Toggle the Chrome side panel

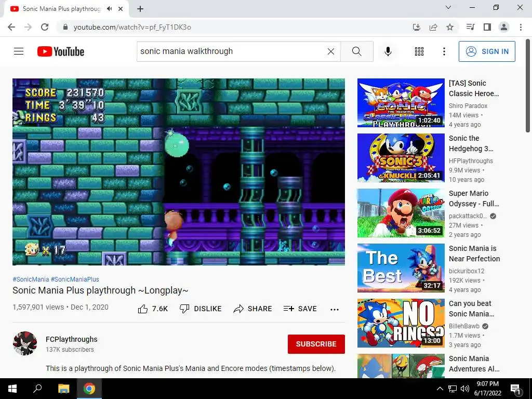tap(487, 27)
